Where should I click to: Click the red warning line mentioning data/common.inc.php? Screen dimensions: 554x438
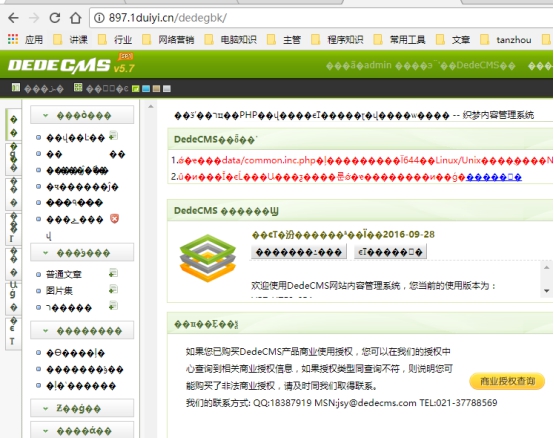tap(362, 160)
